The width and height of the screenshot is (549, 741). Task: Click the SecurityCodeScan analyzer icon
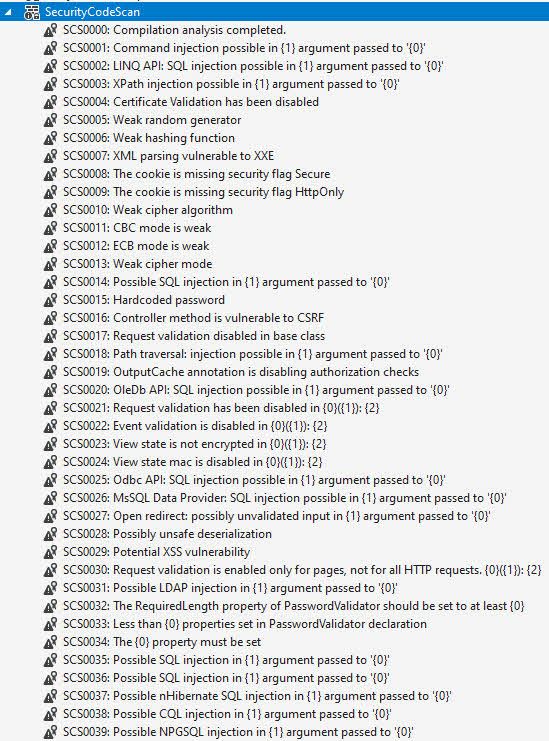click(x=32, y=12)
